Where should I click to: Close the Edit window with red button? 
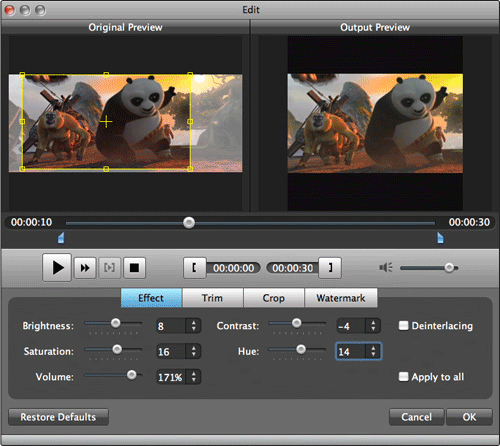click(9, 10)
